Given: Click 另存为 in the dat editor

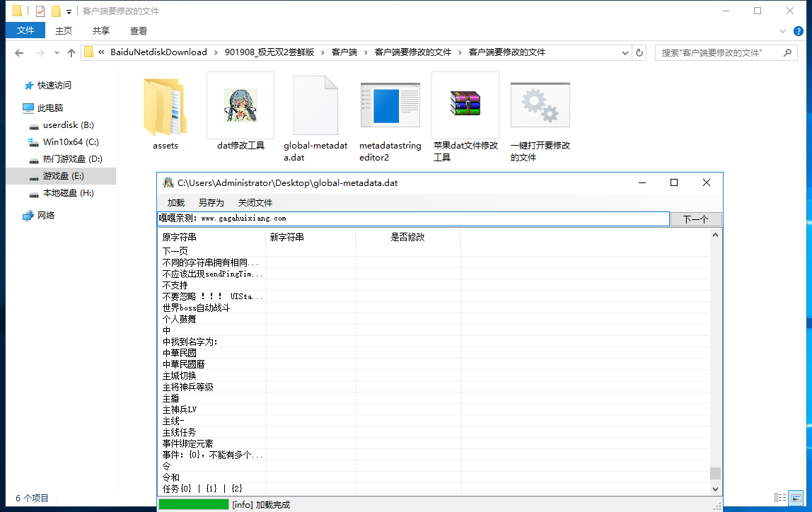Looking at the screenshot, I should tap(214, 202).
